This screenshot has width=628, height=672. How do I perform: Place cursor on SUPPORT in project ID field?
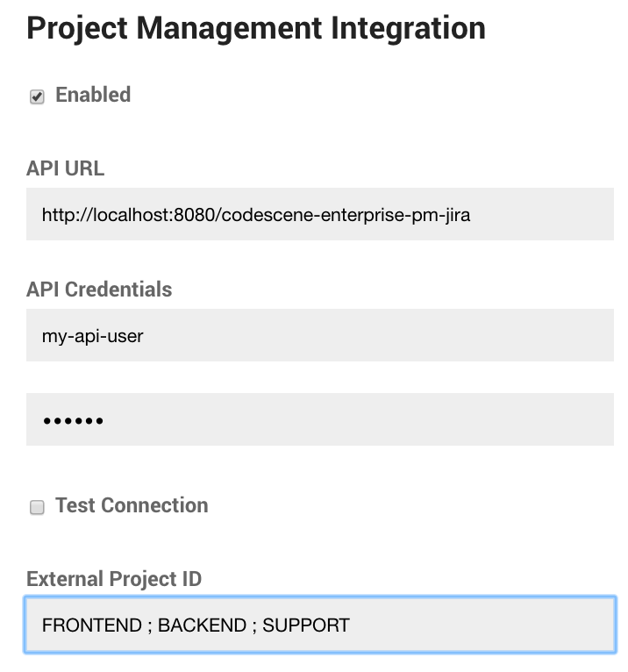[x=306, y=625]
